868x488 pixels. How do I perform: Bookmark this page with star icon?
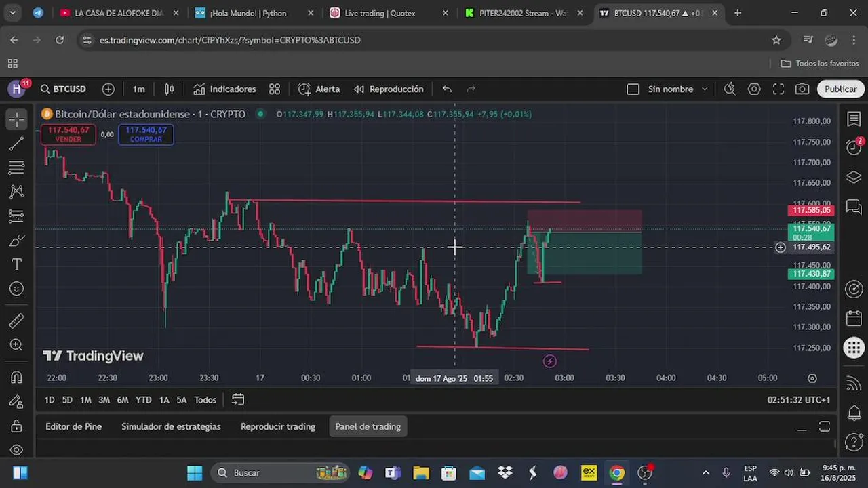click(776, 40)
